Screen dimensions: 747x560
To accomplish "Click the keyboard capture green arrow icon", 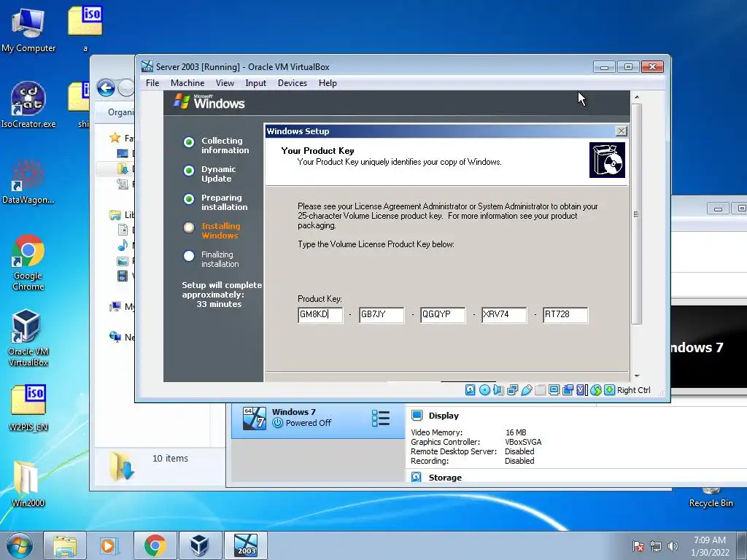I will pos(609,390).
